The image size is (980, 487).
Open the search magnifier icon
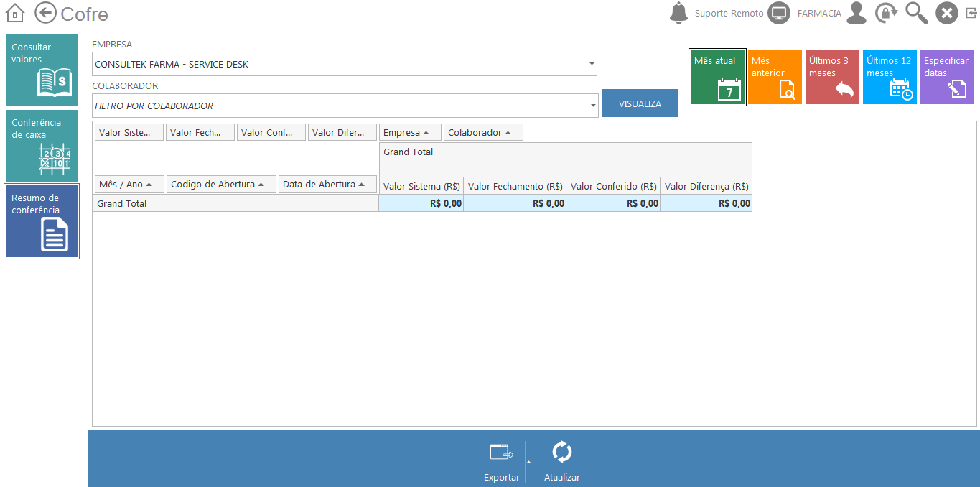(917, 13)
